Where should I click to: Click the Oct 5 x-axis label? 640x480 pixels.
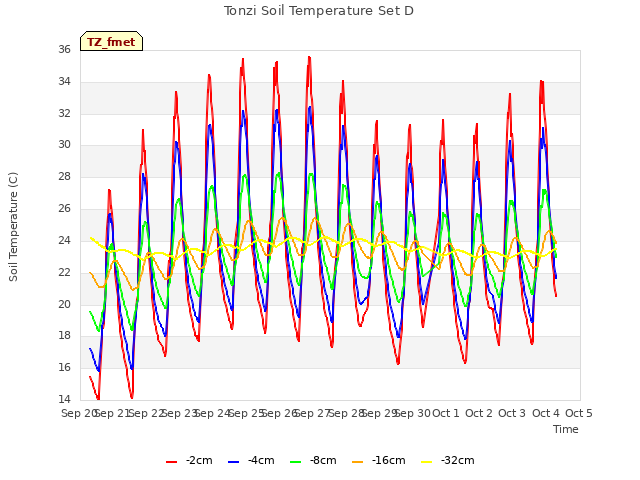(x=579, y=413)
